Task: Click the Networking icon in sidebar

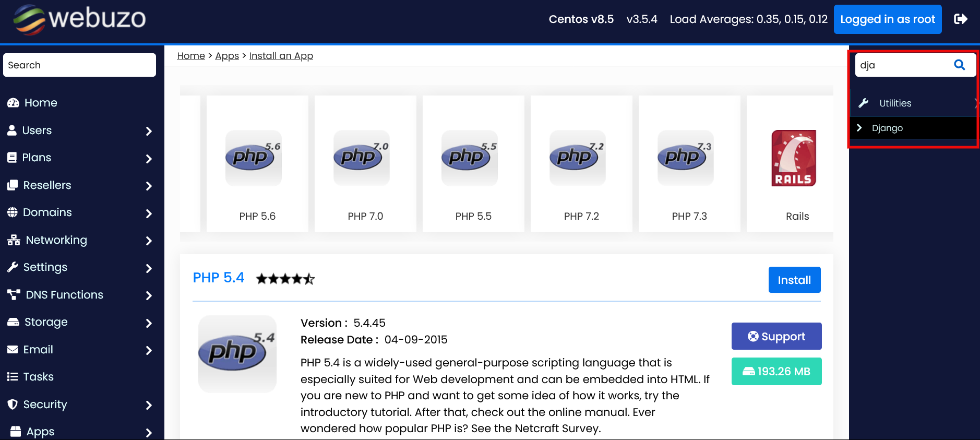Action: [x=14, y=240]
